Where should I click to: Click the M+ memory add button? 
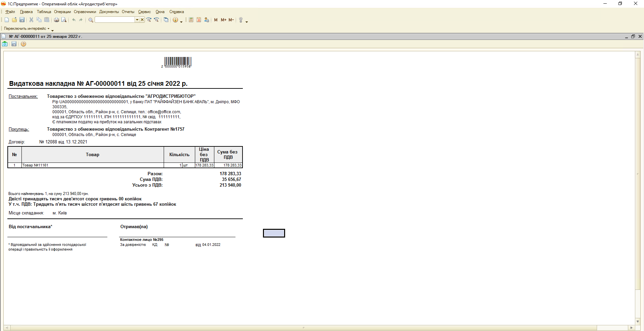[x=223, y=20]
